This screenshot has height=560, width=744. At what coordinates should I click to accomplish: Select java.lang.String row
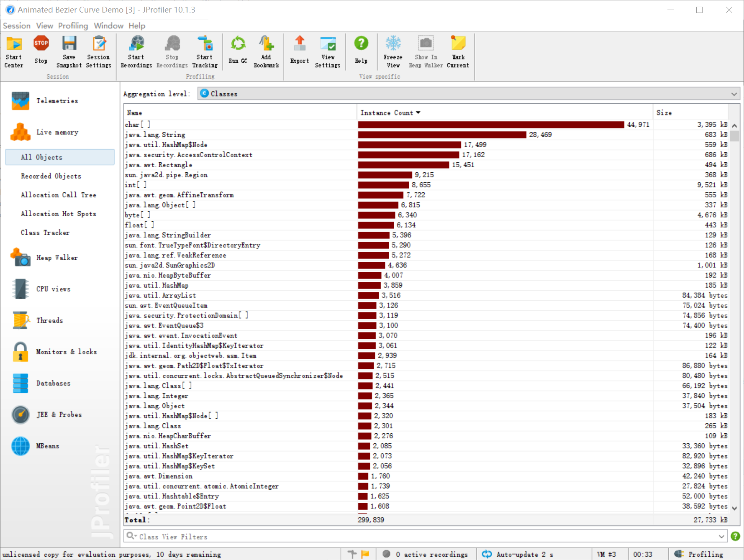[426, 135]
